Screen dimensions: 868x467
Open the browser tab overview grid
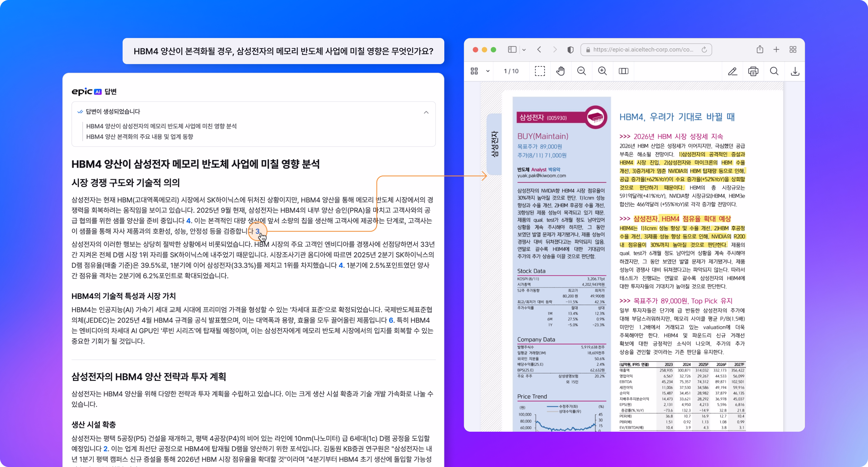[x=793, y=50]
